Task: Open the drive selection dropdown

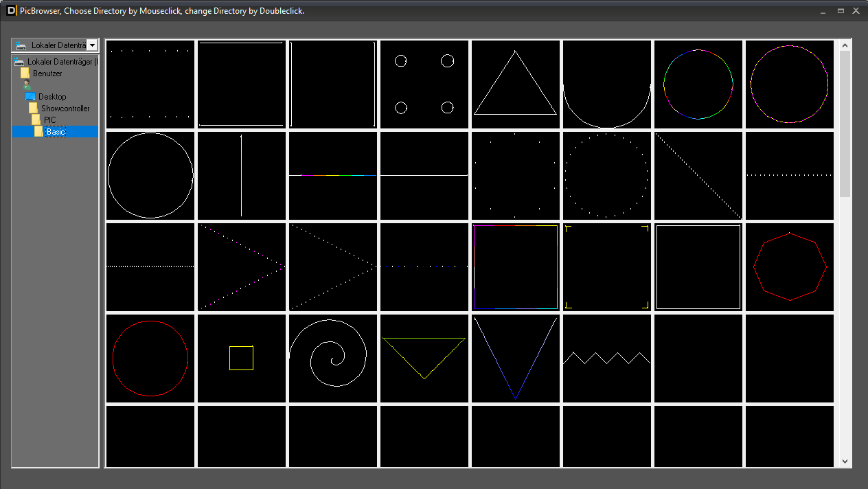Action: 93,45
